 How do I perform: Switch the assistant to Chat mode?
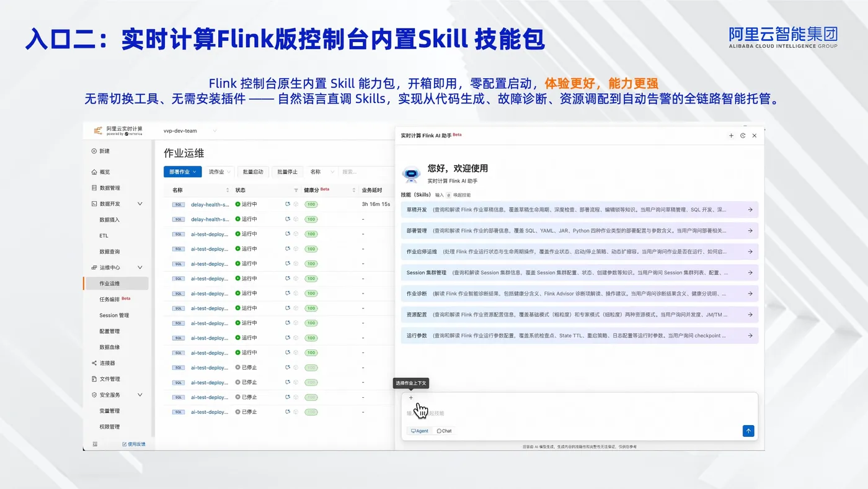click(x=445, y=431)
